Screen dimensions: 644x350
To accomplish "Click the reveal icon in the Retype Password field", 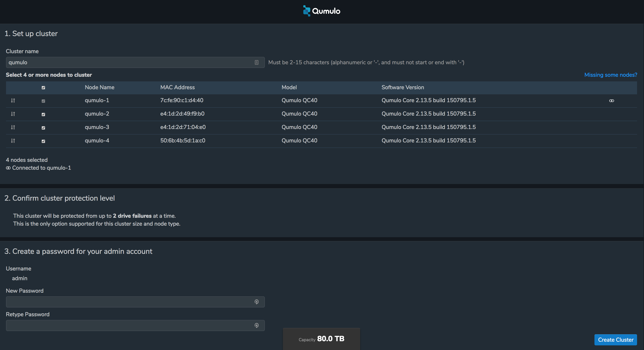I will [x=256, y=325].
